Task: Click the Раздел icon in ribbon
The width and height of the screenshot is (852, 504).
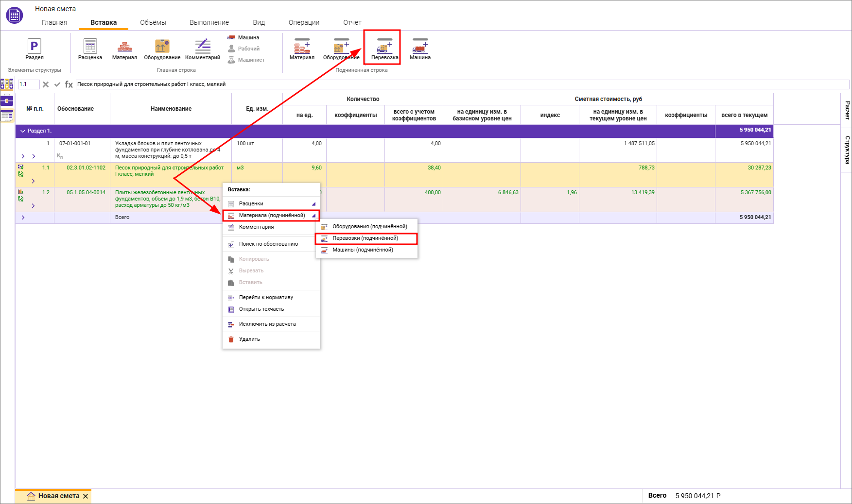Action: (34, 47)
